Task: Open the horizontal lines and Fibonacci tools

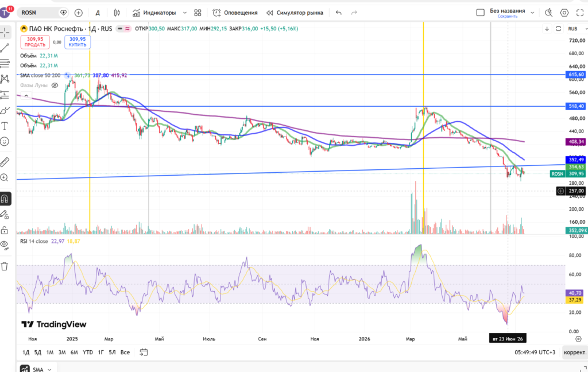Action: click(x=5, y=63)
